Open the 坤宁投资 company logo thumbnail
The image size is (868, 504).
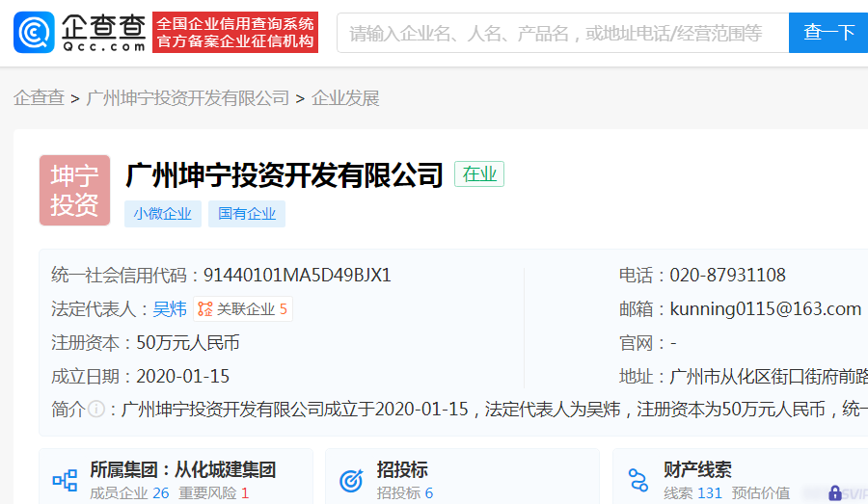(x=74, y=190)
